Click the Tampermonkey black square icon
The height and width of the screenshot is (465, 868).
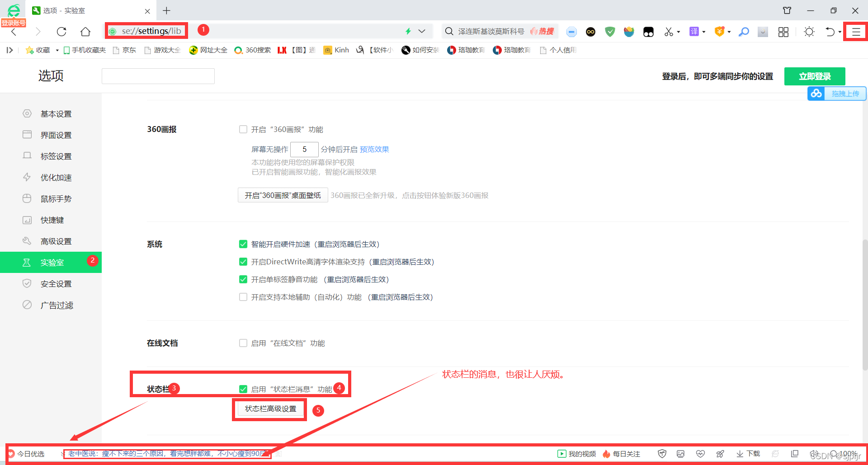pos(648,32)
